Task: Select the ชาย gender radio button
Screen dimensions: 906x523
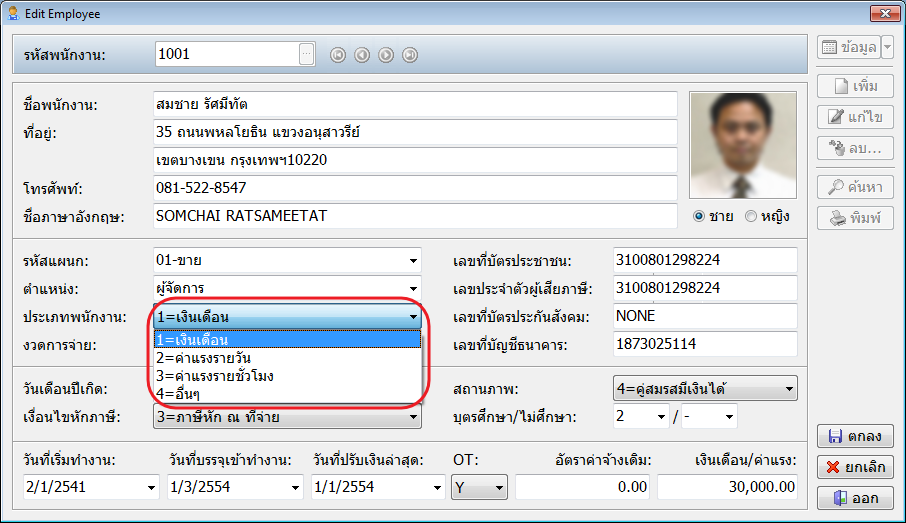Action: point(699,216)
